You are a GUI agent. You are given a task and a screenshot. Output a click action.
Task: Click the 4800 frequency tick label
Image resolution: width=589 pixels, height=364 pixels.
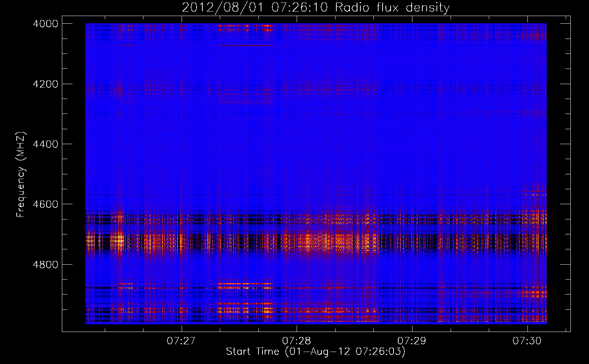pyautogui.click(x=46, y=265)
